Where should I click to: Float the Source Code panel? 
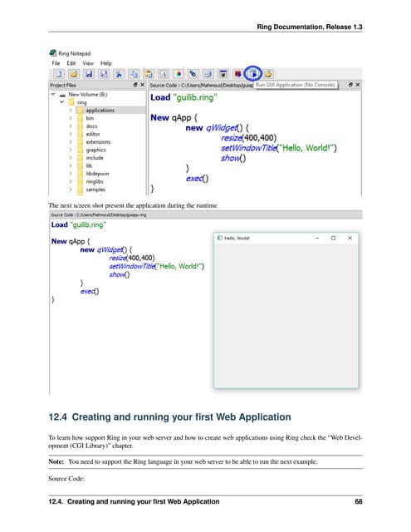[x=350, y=85]
